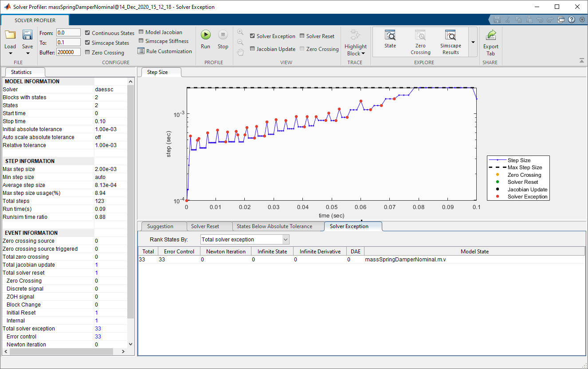Switch to the Suggestion tab

[x=160, y=226]
